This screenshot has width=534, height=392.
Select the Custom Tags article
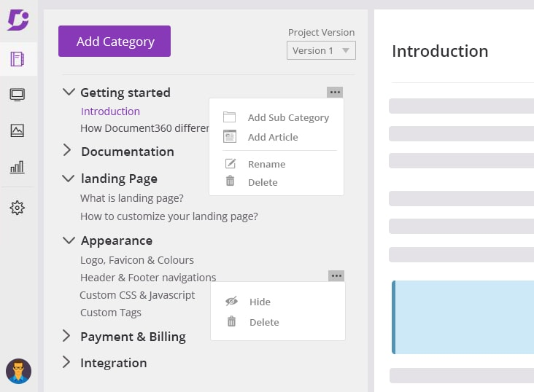[111, 313]
